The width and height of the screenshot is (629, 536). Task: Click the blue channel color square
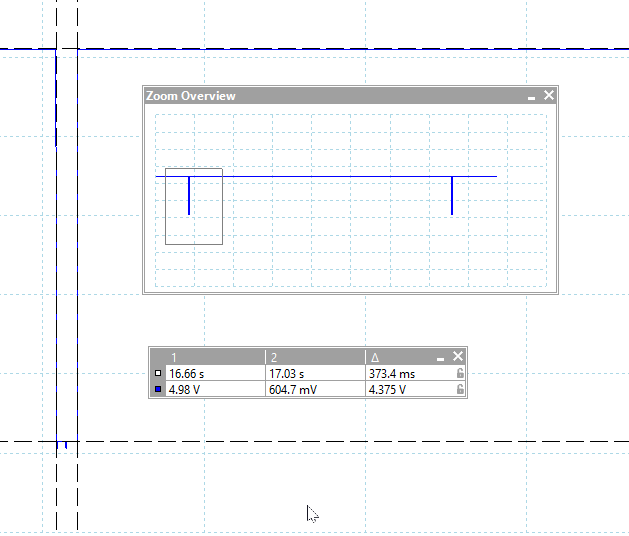coord(157,389)
